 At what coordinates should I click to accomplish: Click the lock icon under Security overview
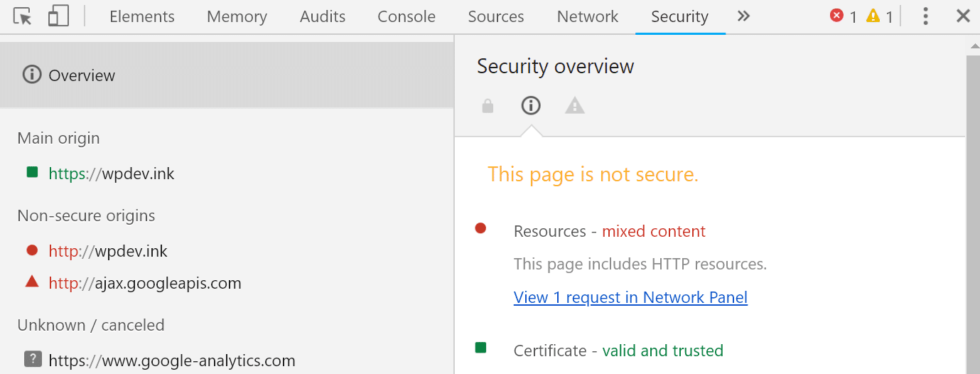tap(488, 106)
